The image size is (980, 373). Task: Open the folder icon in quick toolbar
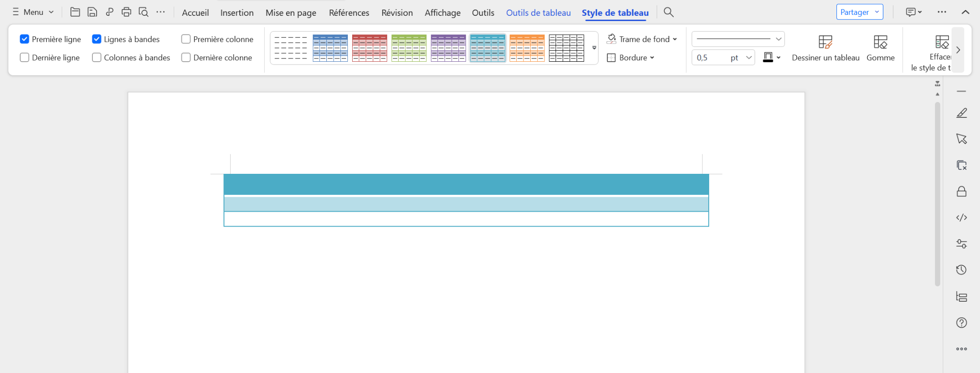[x=75, y=12]
